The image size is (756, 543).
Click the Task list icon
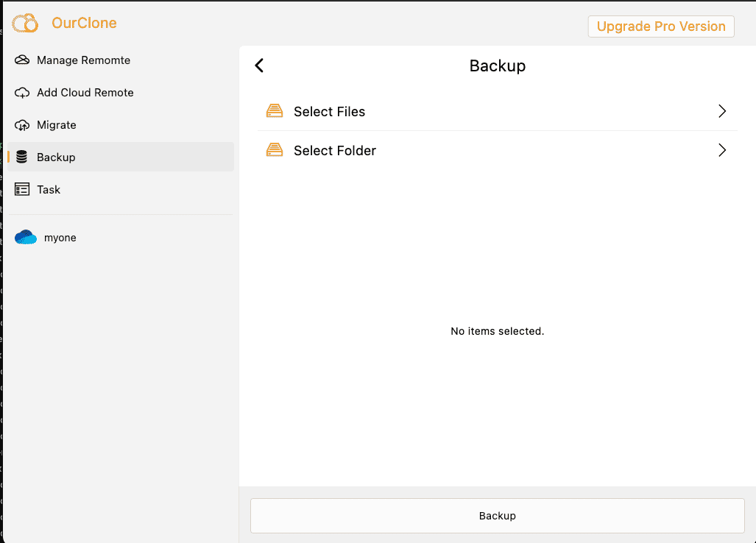pyautogui.click(x=22, y=189)
